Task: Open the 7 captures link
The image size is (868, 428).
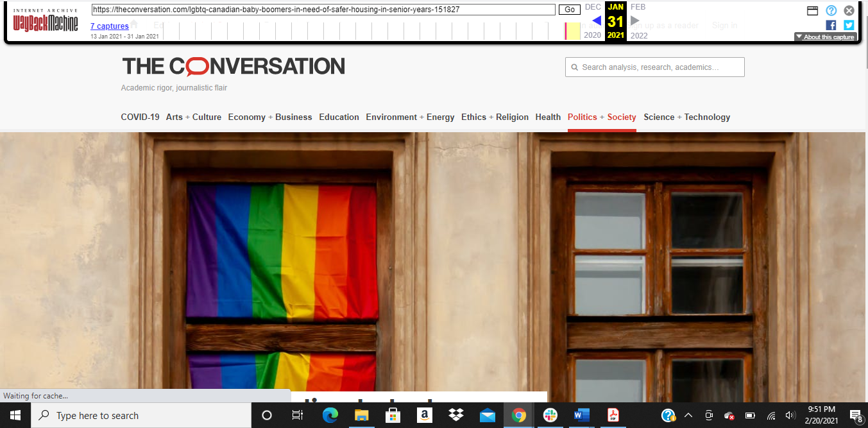Action: point(109,26)
